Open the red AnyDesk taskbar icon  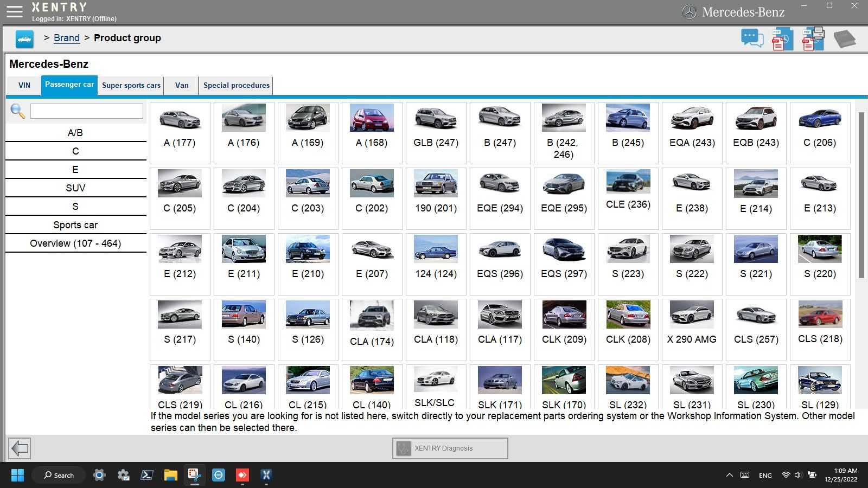[242, 475]
